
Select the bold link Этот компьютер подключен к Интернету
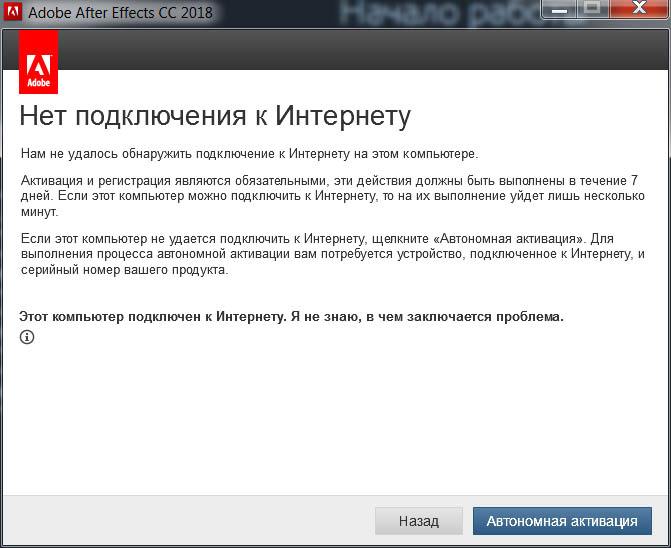pyautogui.click(x=291, y=317)
